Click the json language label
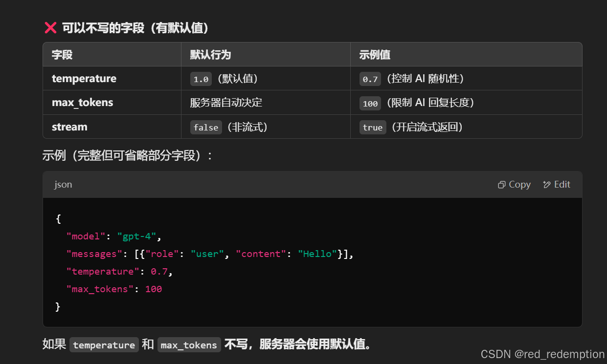 click(63, 185)
